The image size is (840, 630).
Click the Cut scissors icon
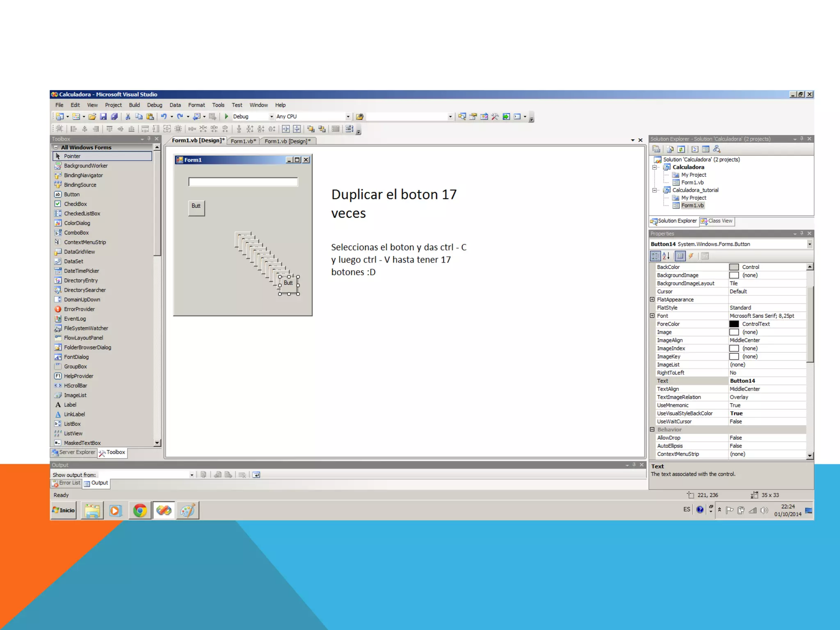[128, 116]
